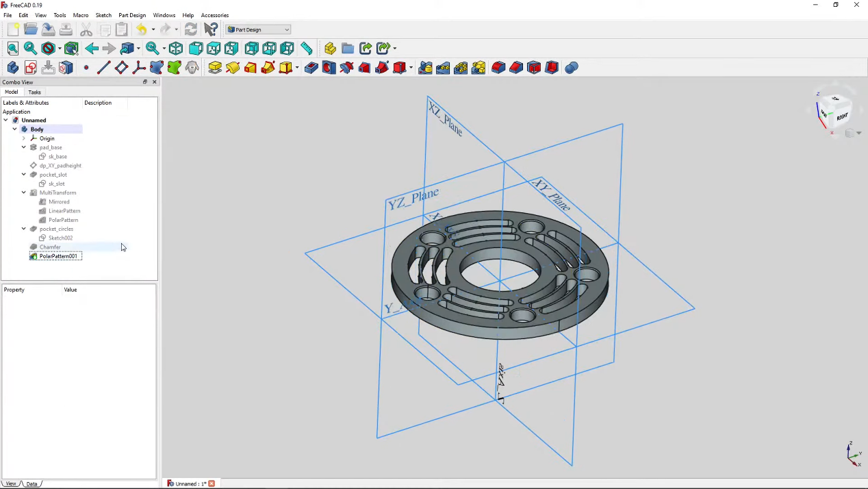Select the Pad tool
Screen dimensions: 868x489
214,67
